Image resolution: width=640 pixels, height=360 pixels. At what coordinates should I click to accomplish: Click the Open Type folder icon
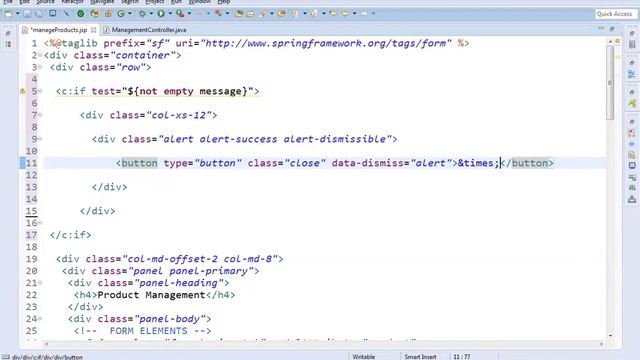[239, 14]
